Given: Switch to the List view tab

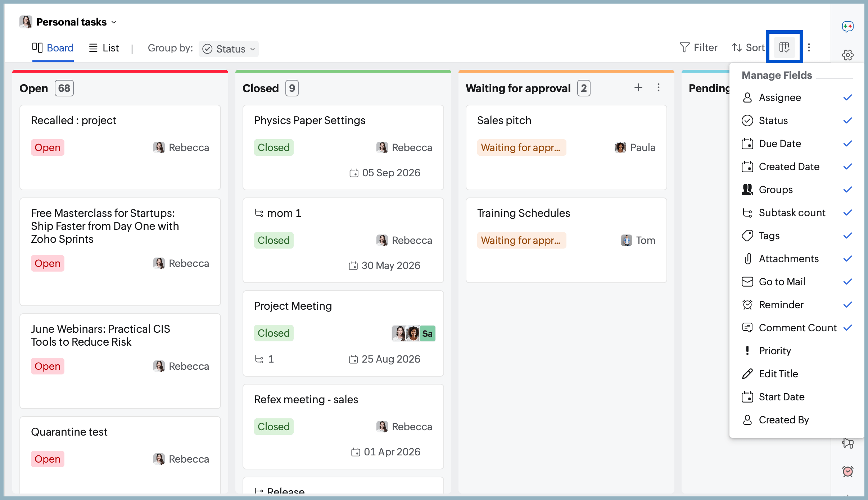Looking at the screenshot, I should [x=104, y=48].
